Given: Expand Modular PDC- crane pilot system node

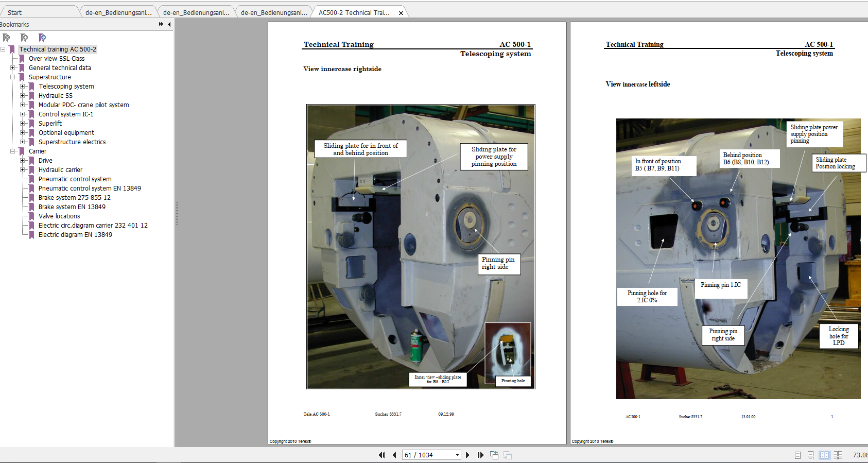Looking at the screenshot, I should point(23,105).
